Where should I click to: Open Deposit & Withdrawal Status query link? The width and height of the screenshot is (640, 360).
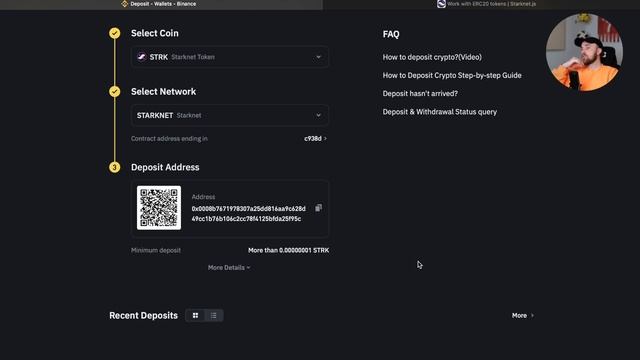[x=440, y=112]
